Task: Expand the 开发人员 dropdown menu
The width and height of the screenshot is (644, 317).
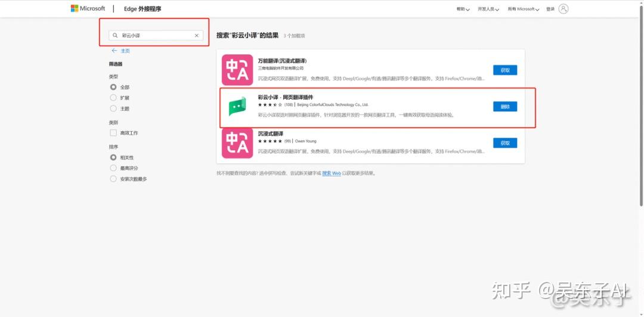Action: 488,9
